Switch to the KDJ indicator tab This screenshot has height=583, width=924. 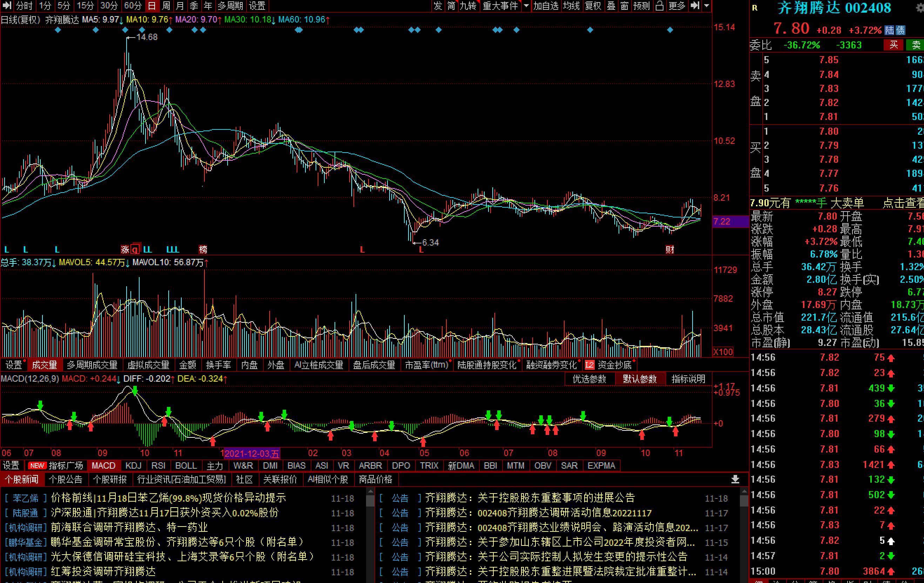tap(133, 465)
